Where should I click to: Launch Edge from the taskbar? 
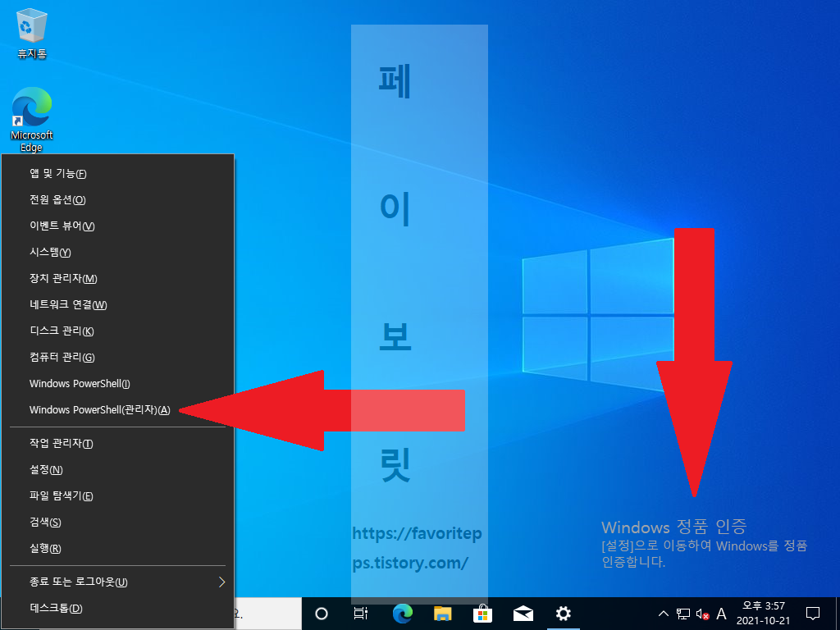[x=402, y=614]
